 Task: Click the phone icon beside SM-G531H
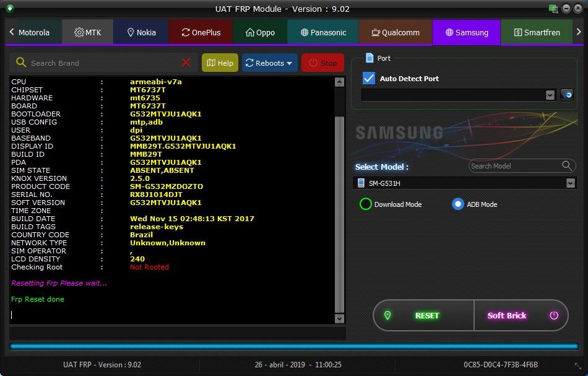click(x=361, y=183)
